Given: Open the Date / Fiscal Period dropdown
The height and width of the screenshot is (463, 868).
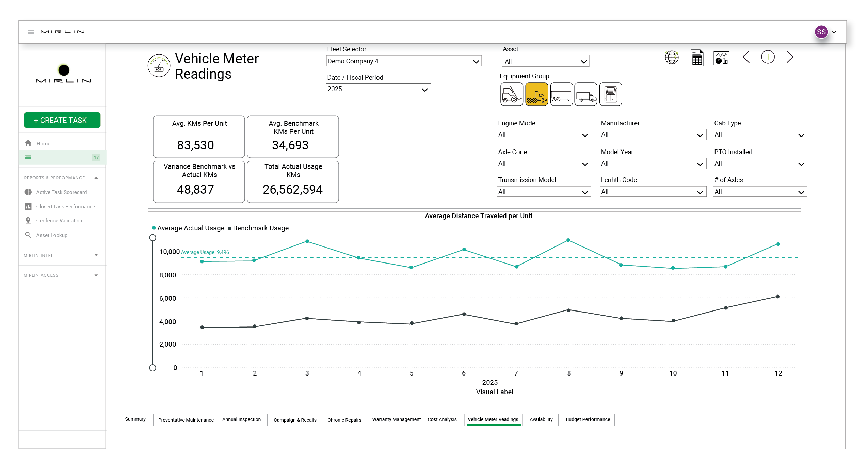Looking at the screenshot, I should pyautogui.click(x=378, y=89).
